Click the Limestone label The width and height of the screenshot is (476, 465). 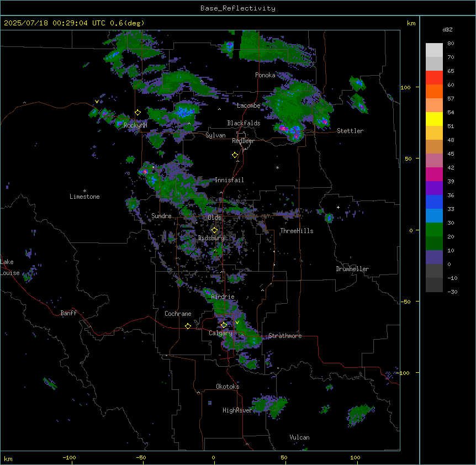coord(84,197)
